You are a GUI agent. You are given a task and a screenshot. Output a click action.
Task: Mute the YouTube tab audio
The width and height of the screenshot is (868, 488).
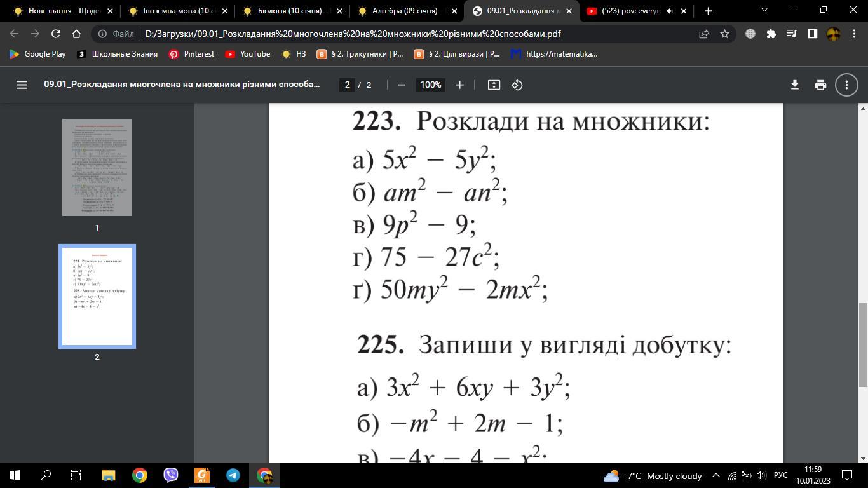coord(669,11)
